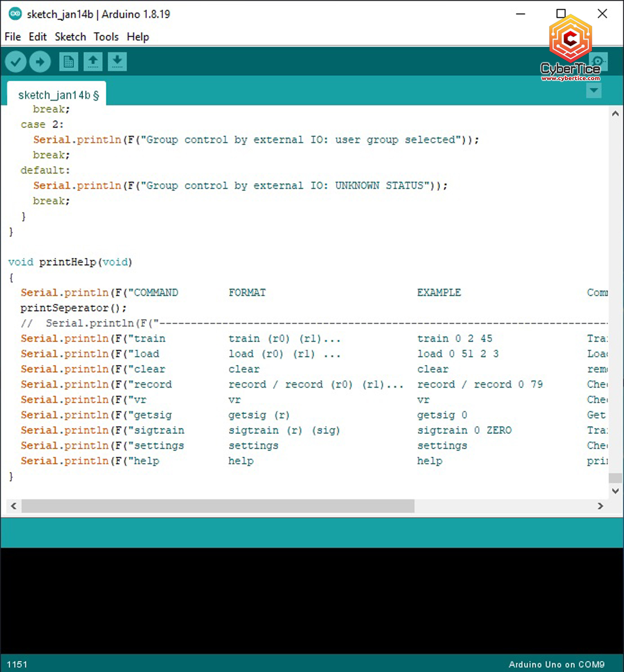This screenshot has height=672, width=624.
Task: Click the 'sigtrain 0 ZERO' example text
Action: [464, 430]
